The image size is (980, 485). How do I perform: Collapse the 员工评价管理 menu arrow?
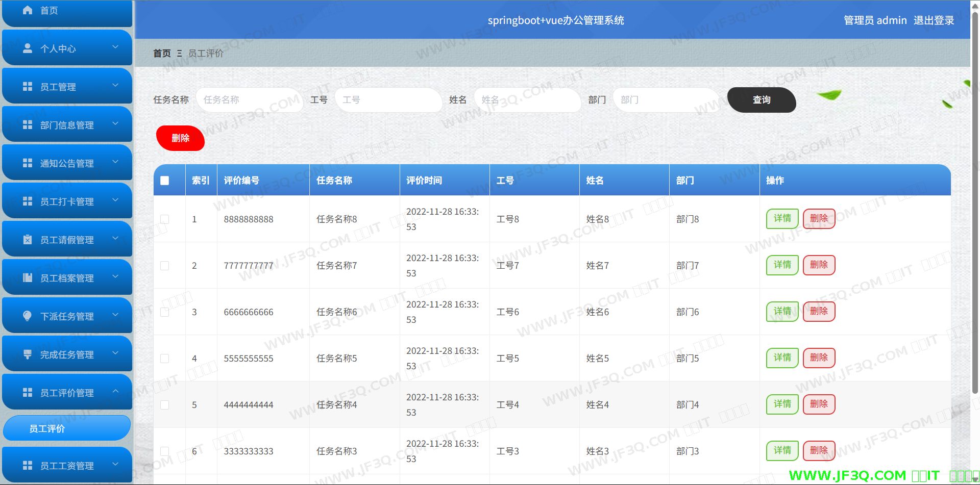(115, 392)
